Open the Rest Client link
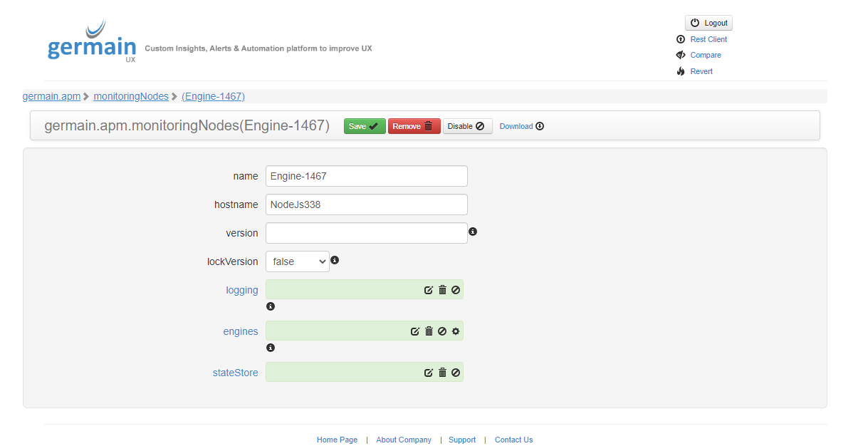Viewport: 868px width, 446px height. [x=708, y=39]
